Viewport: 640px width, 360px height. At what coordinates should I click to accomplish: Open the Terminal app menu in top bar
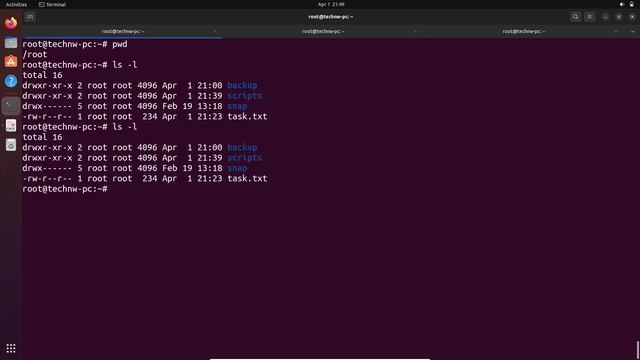(52, 4)
